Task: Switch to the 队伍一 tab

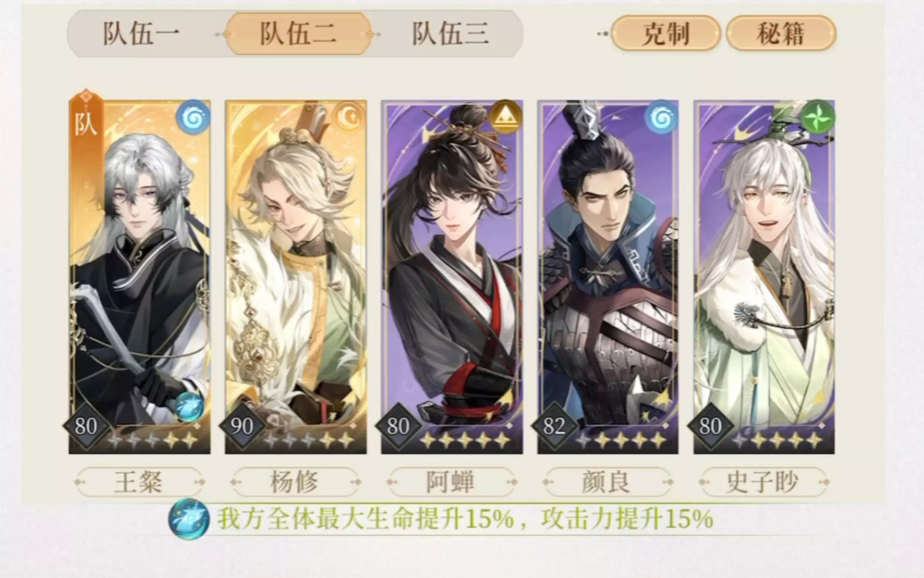Action: (142, 34)
